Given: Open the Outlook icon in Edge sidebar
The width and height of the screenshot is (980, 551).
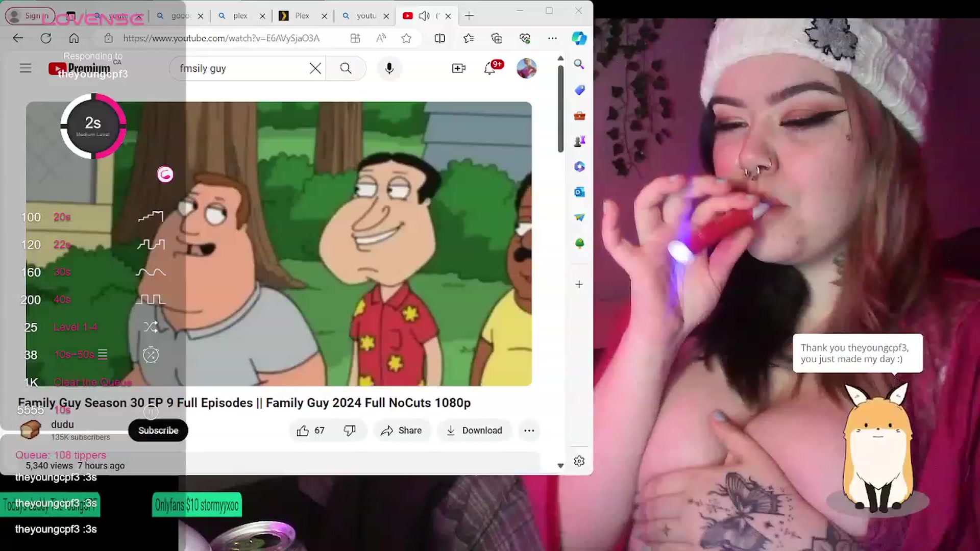Looking at the screenshot, I should coord(579,192).
